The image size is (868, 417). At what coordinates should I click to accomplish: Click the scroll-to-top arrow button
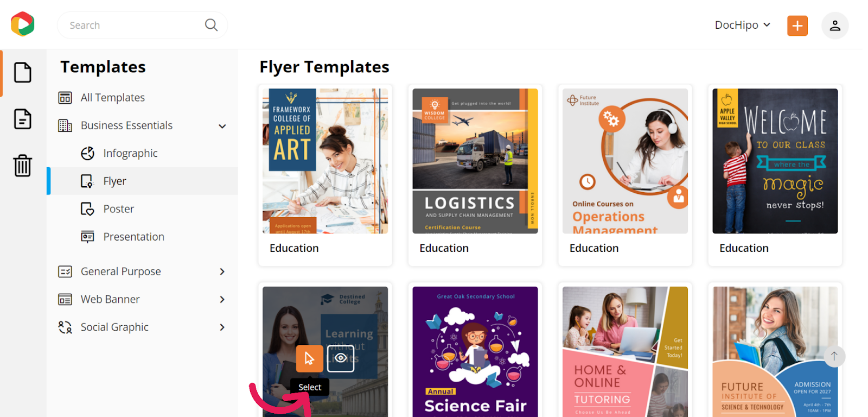(x=834, y=356)
